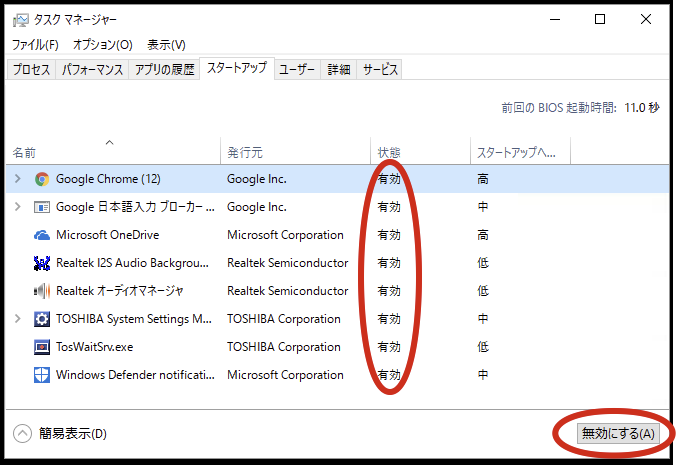The height and width of the screenshot is (465, 678).
Task: Select the TOSHIBA System Settings M... name
Action: tap(134, 319)
